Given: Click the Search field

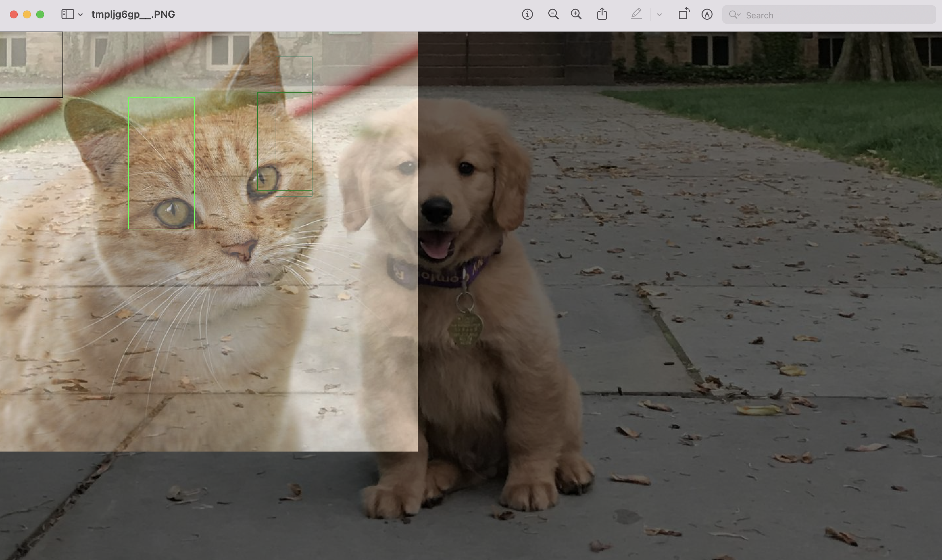Looking at the screenshot, I should coord(829,15).
